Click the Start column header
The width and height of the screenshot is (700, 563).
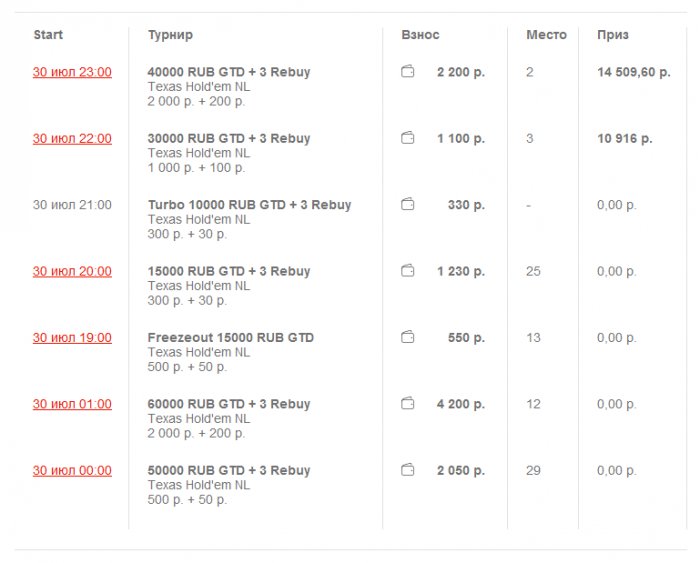48,35
